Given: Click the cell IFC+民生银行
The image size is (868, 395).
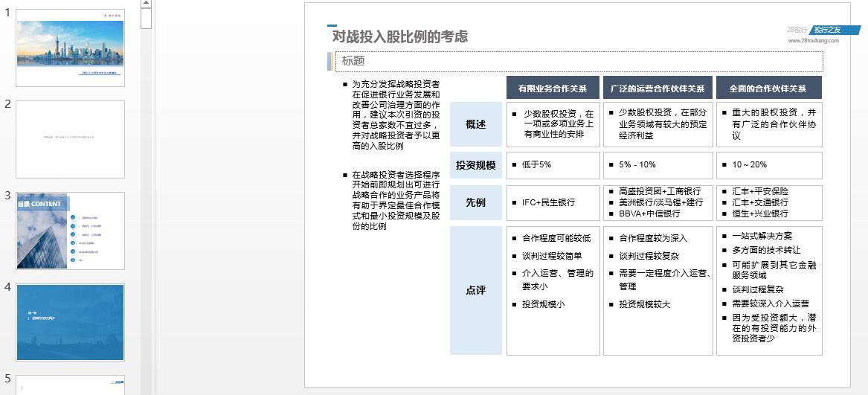Looking at the screenshot, I should tap(553, 202).
